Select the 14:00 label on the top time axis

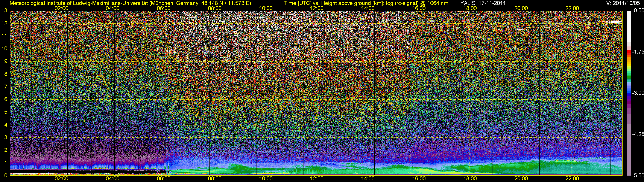pos(368,8)
